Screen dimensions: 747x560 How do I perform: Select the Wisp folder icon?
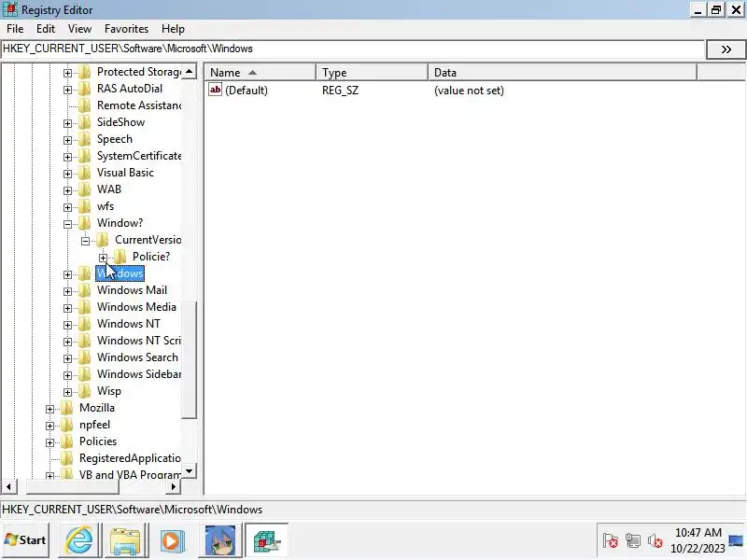click(85, 391)
